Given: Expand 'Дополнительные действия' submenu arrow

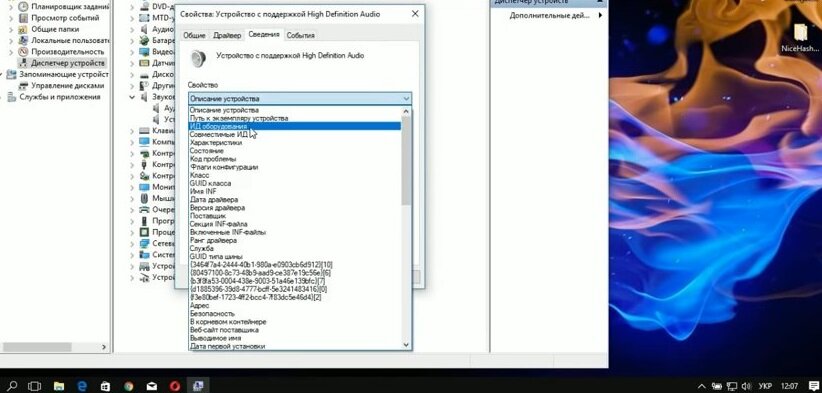Looking at the screenshot, I should [600, 16].
